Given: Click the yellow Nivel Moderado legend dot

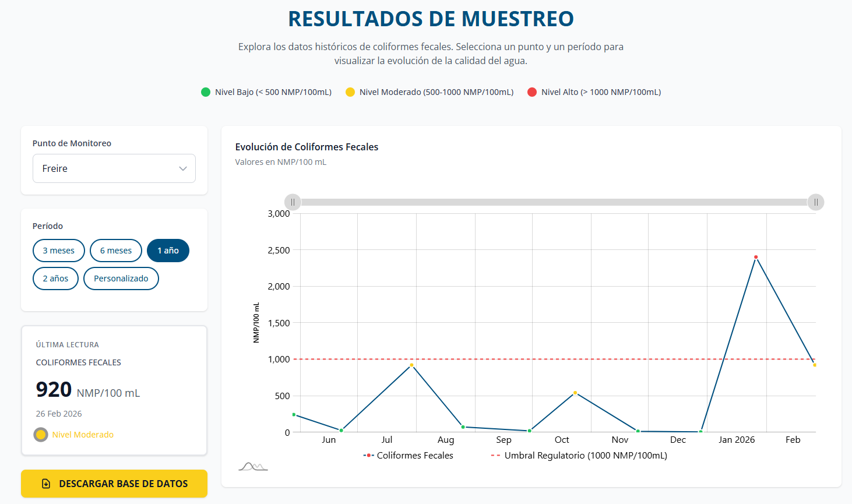Looking at the screenshot, I should [350, 92].
